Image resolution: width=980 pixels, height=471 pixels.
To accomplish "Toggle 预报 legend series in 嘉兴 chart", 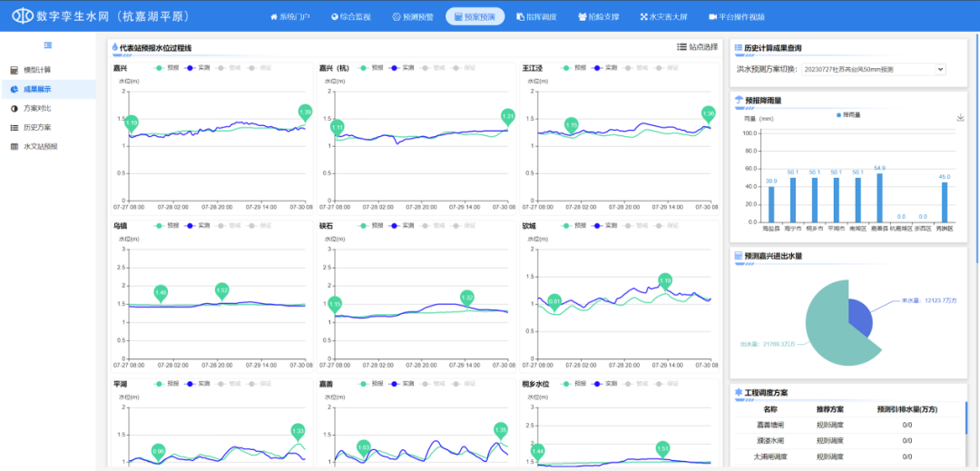I will [x=166, y=68].
